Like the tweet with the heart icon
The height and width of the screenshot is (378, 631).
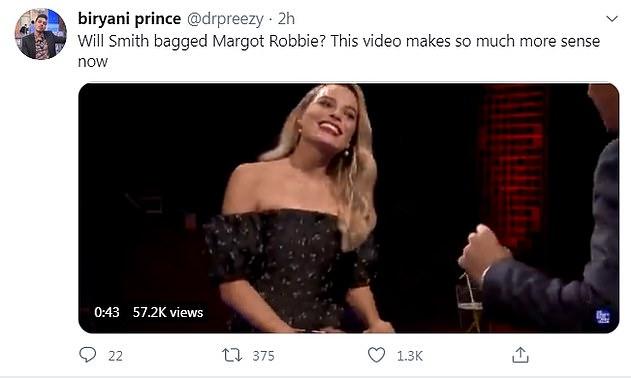376,355
